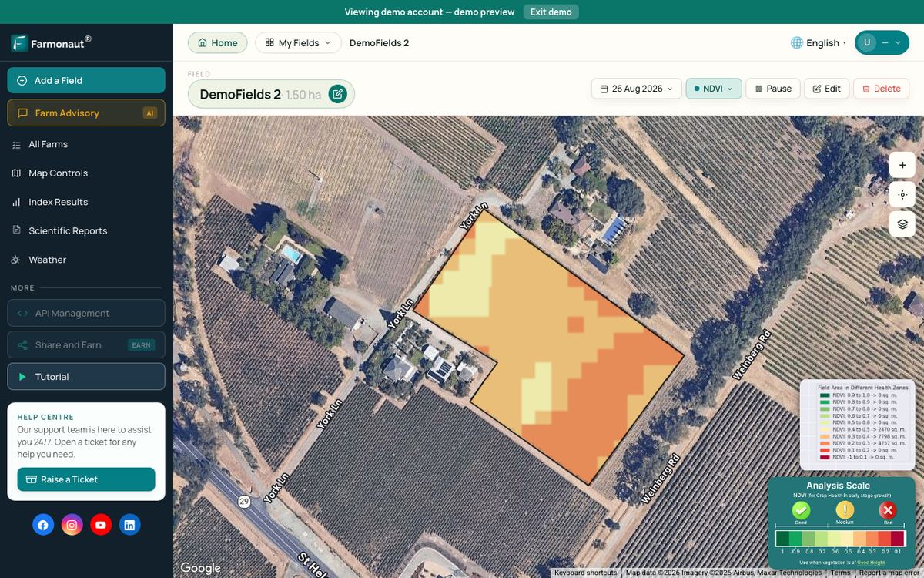Open All Farms in sidebar

(x=86, y=144)
